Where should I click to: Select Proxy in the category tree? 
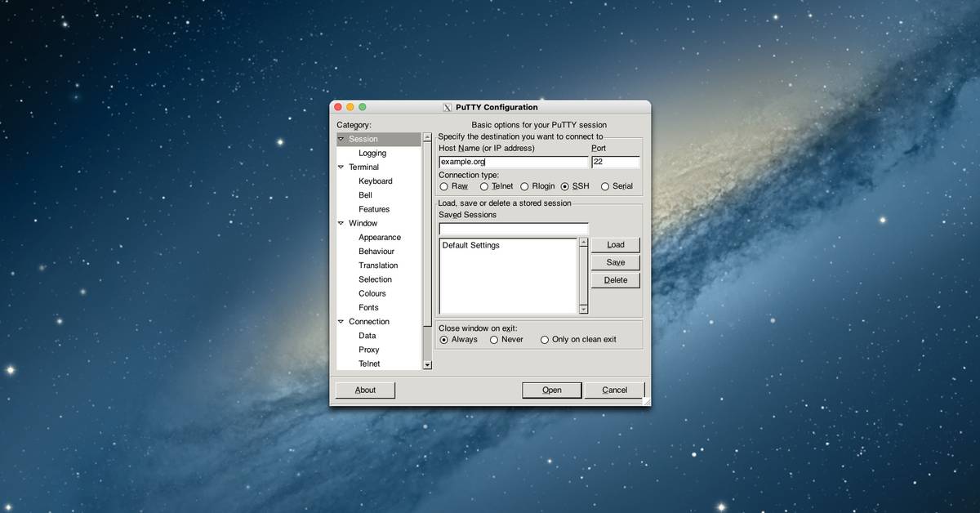[369, 350]
